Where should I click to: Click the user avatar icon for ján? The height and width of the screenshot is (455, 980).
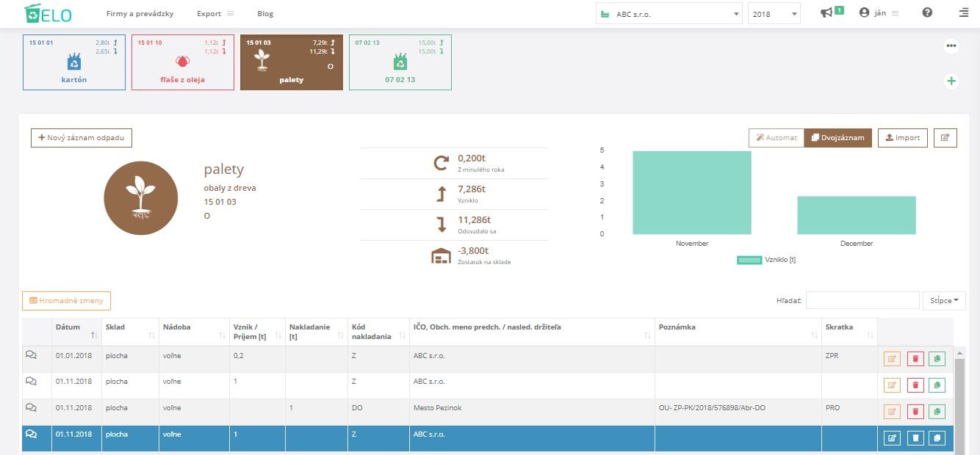click(864, 13)
